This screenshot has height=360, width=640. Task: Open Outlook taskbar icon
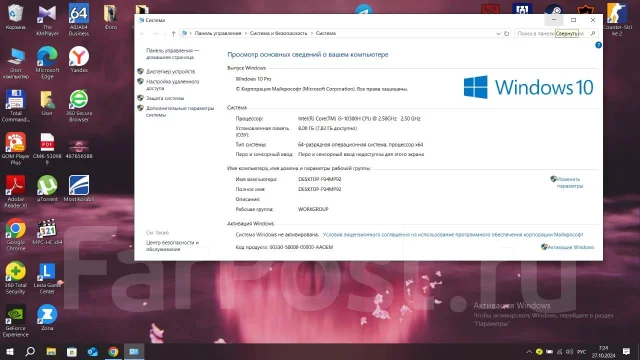click(x=93, y=351)
